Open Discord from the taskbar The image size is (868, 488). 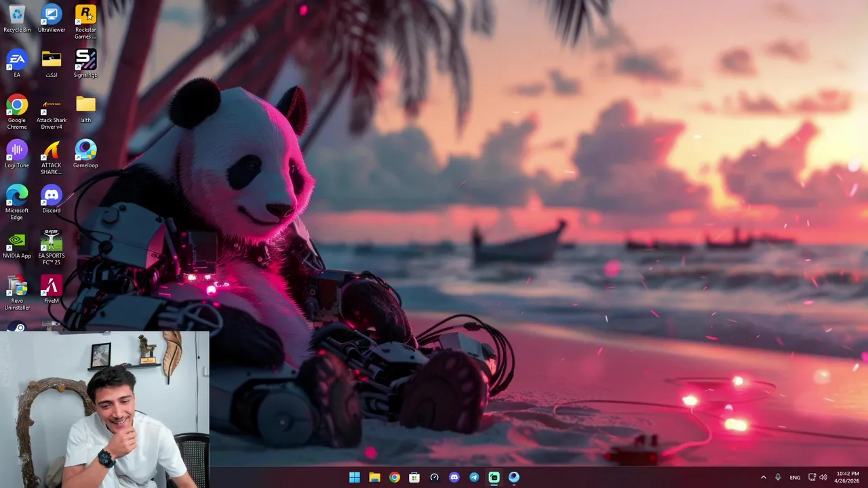click(454, 477)
